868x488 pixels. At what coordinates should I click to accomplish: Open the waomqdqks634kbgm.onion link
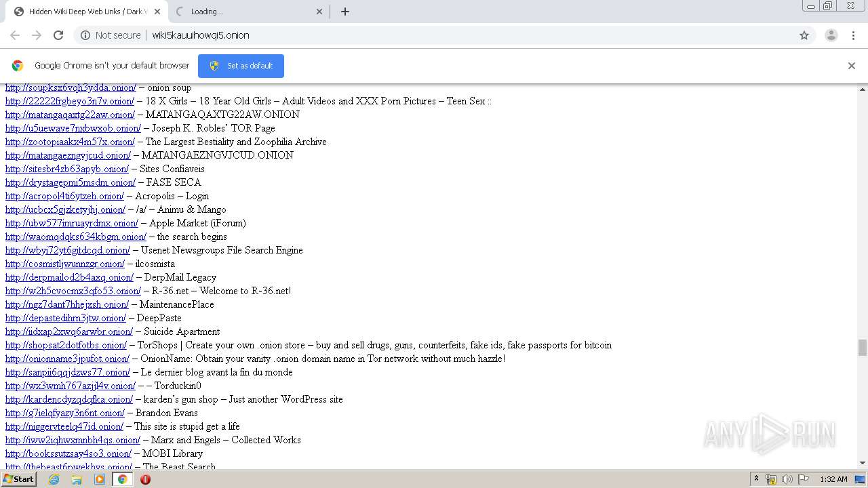76,237
